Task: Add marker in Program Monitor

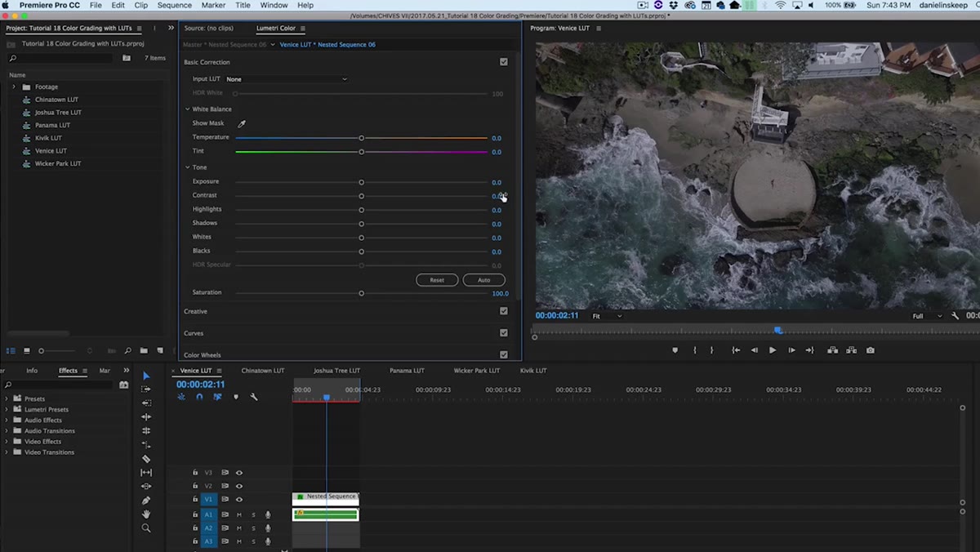Action: tap(675, 350)
